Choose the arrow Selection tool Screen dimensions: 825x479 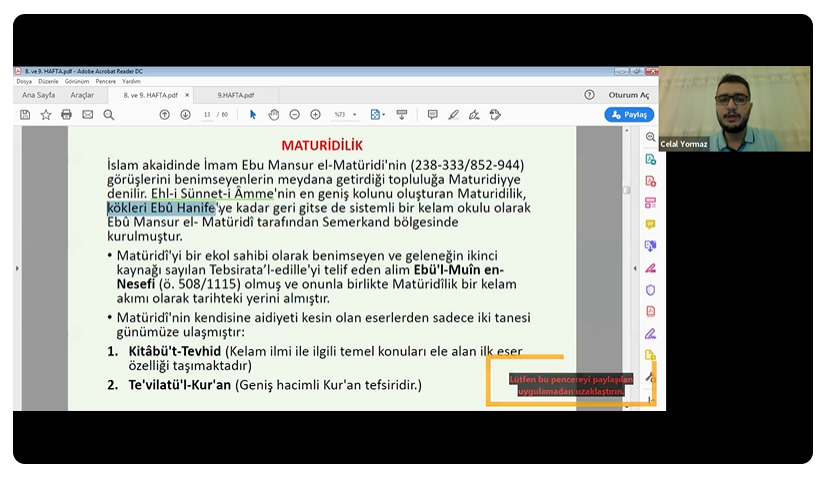click(x=253, y=115)
